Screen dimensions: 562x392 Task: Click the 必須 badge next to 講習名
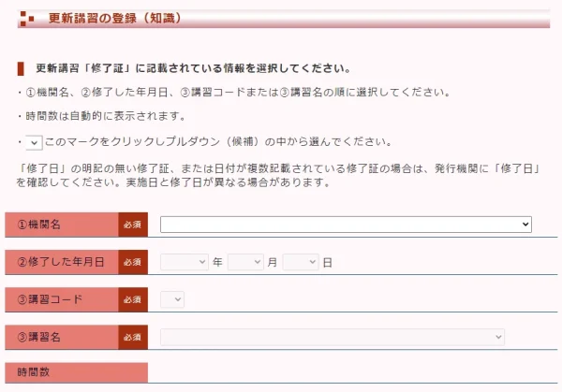(x=133, y=336)
